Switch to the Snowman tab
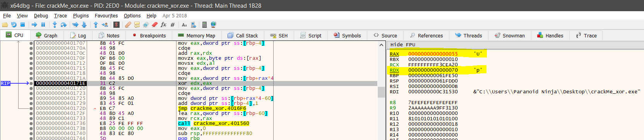The image size is (644, 140). 509,35
